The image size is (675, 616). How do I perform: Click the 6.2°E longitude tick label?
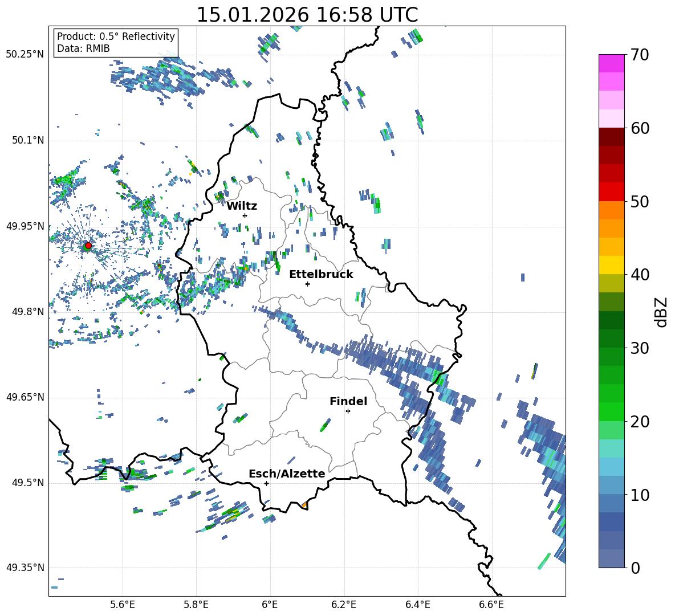344,604
